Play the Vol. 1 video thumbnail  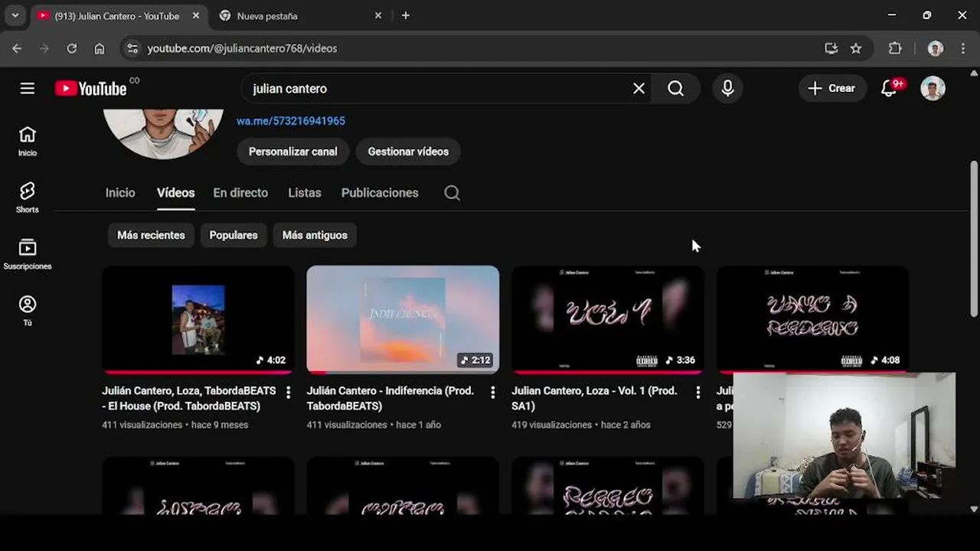pyautogui.click(x=608, y=319)
